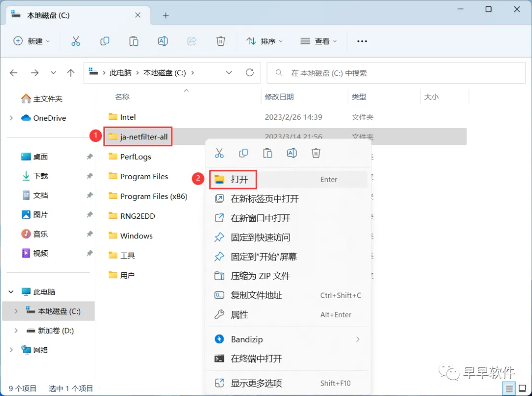Choose 固定到"开始"屏幕 from context menu
Screen dimensions: 532x396
(288, 257)
